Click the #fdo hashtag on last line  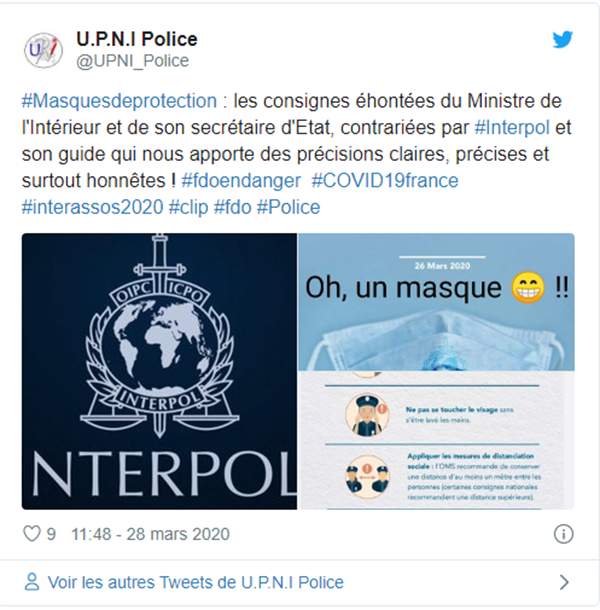(x=233, y=207)
